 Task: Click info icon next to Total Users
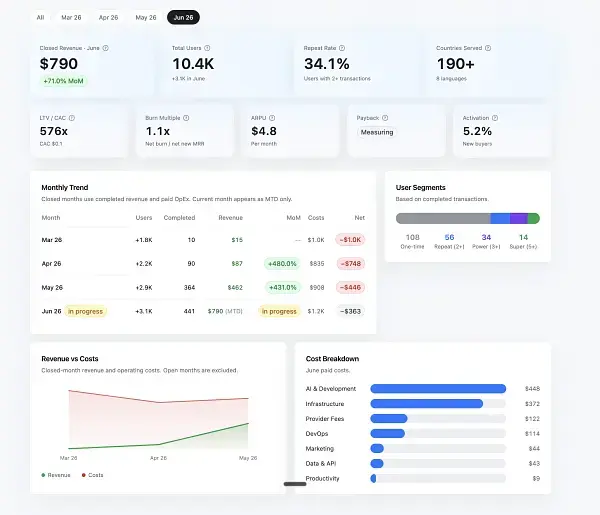pos(207,48)
